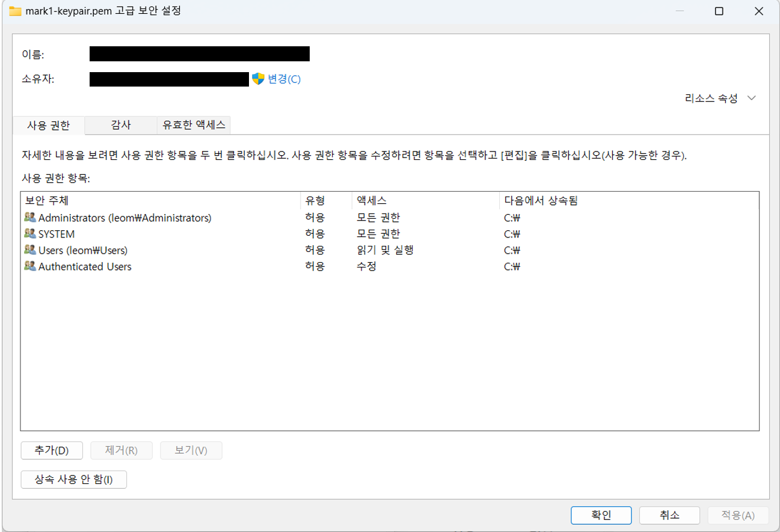
Task: Click 모든 권한 in the Administrators row
Action: click(x=378, y=218)
